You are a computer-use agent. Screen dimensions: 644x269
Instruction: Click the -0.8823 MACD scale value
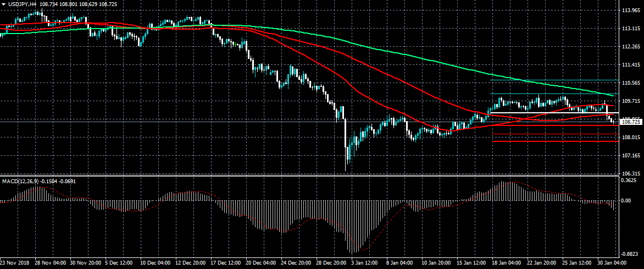point(629,254)
